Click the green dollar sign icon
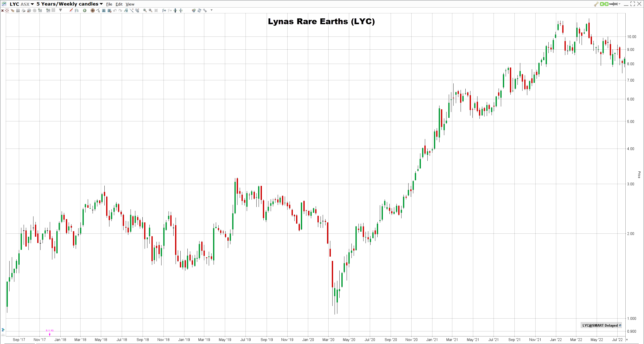The height and width of the screenshot is (344, 644). pos(85,10)
